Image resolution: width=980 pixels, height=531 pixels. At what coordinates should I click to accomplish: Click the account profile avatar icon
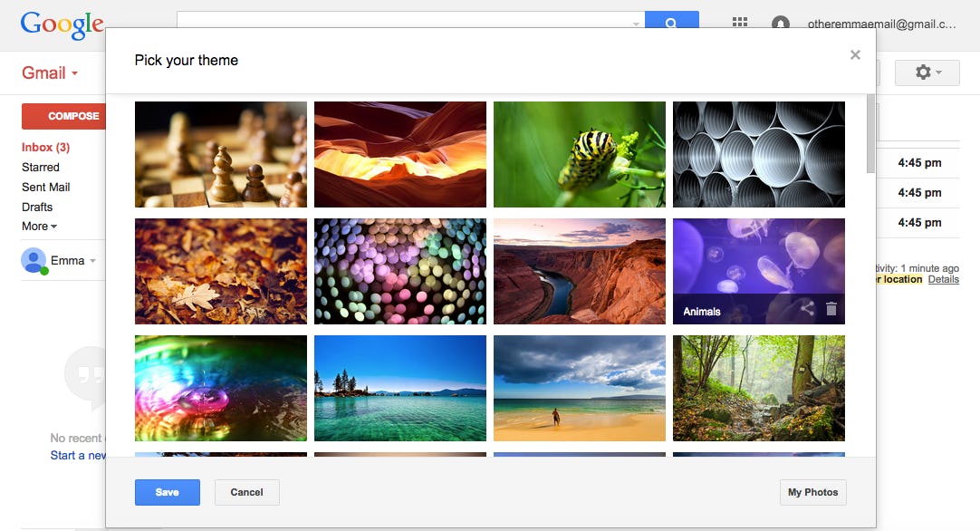780,24
